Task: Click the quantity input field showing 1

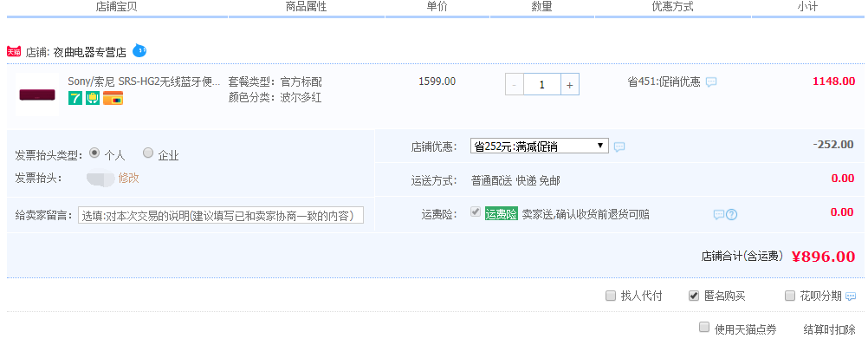Action: point(542,85)
